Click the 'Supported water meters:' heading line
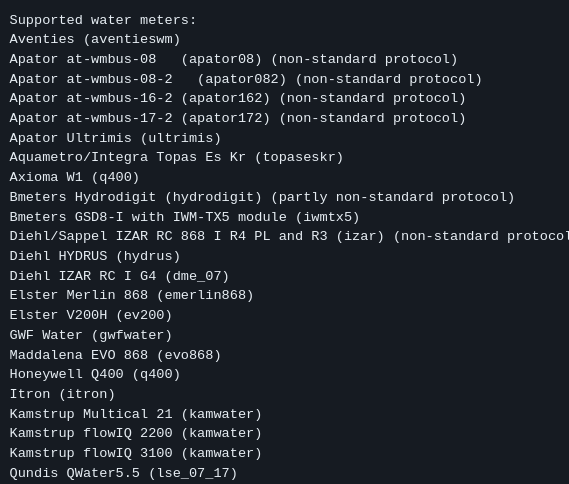The width and height of the screenshot is (569, 484). coord(103,20)
